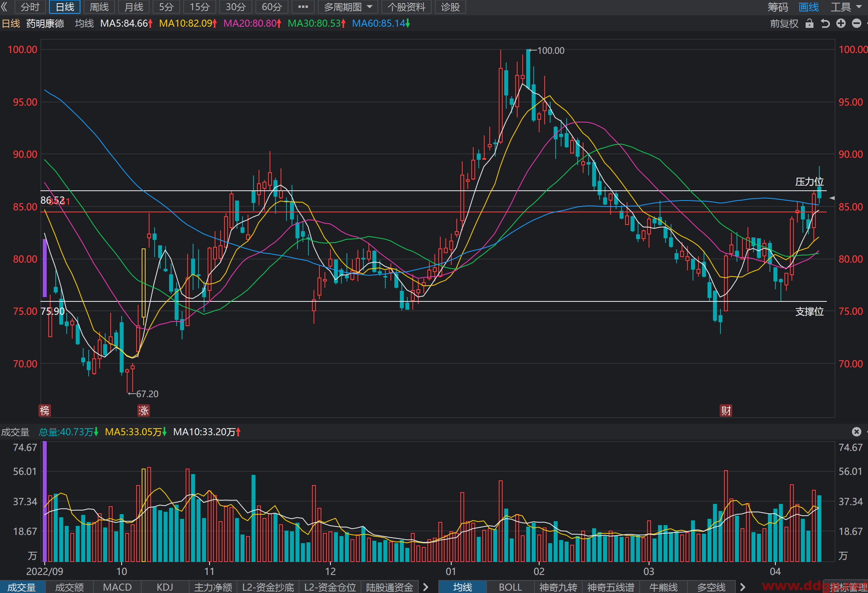Select the 5分 period tab
868x593 pixels.
click(166, 7)
